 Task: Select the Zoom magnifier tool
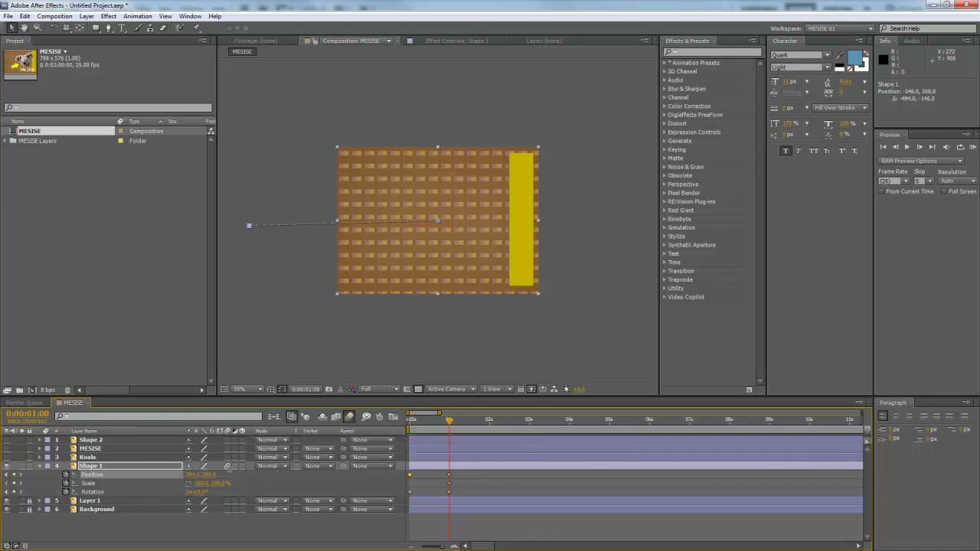tap(37, 28)
